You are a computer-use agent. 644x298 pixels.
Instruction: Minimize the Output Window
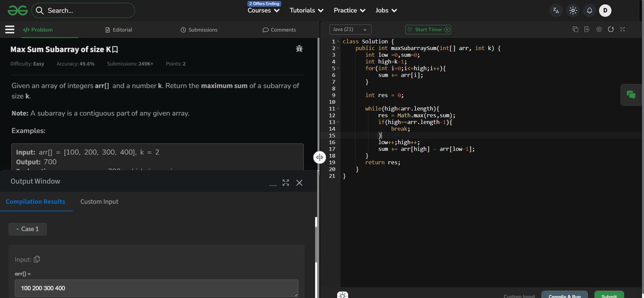pos(273,185)
